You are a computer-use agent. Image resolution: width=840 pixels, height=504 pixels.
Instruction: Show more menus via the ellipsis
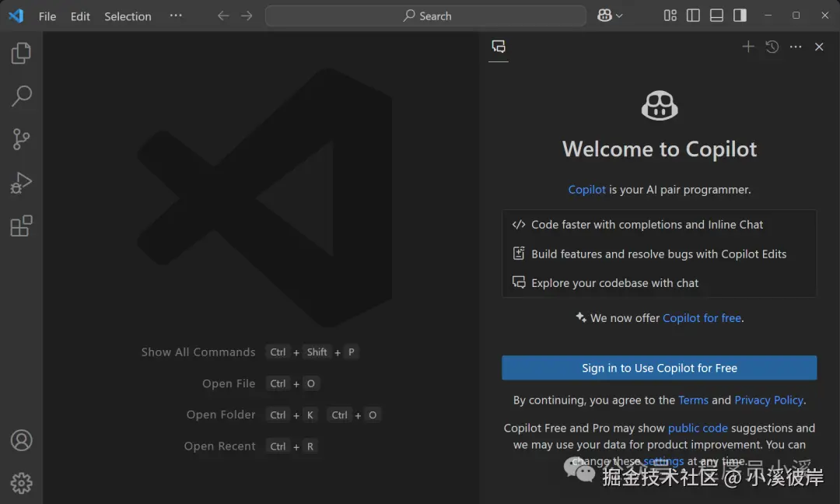(x=176, y=16)
